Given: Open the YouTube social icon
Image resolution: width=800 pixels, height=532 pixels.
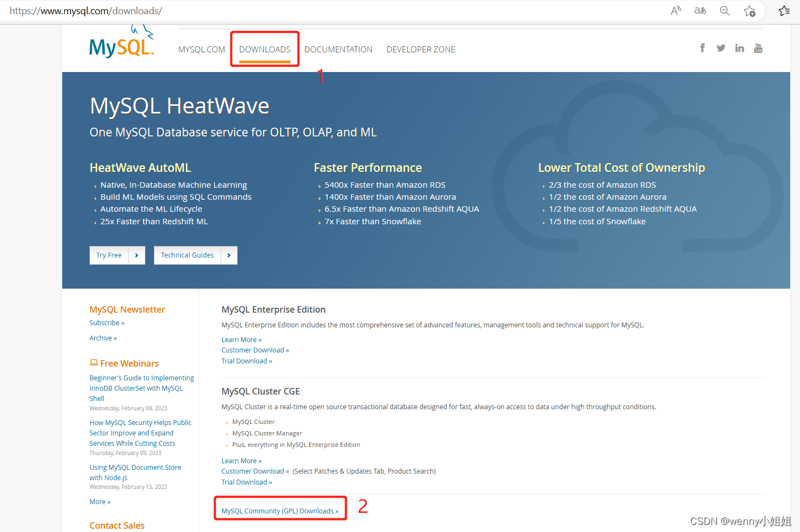Looking at the screenshot, I should [758, 48].
